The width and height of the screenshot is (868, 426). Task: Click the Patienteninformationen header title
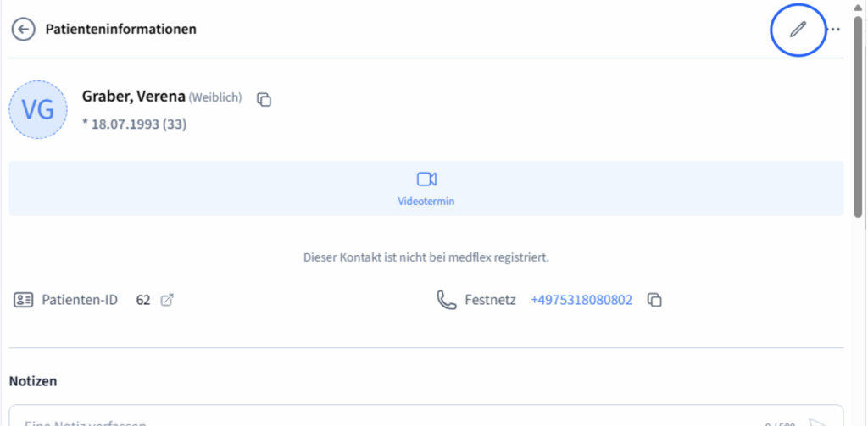pos(120,30)
